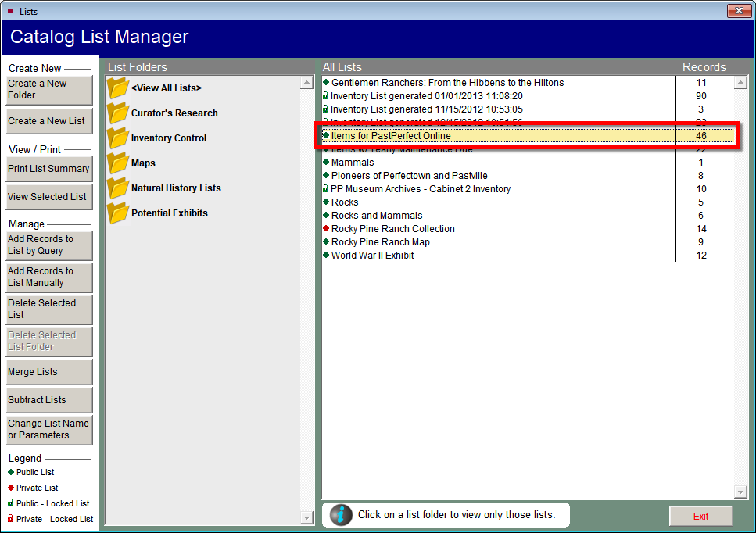Select the World War II Exhibit list
This screenshot has height=533, width=756.
[373, 255]
